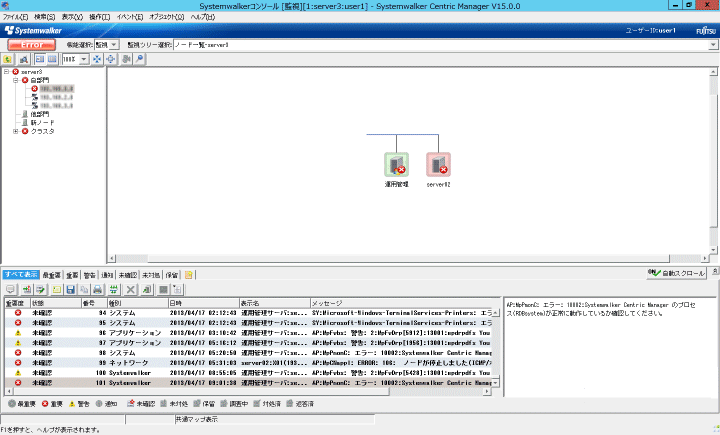Open the 操作(O) menu

point(100,17)
